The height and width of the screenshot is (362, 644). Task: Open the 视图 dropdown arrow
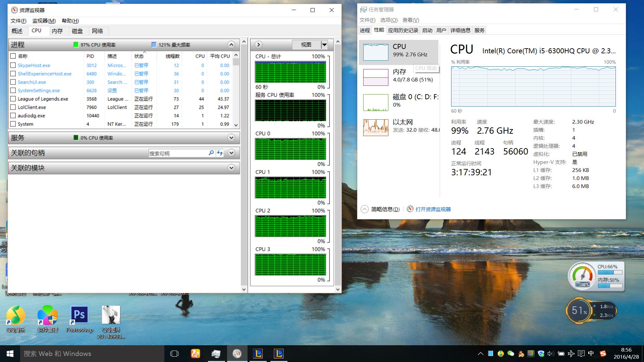(x=324, y=45)
